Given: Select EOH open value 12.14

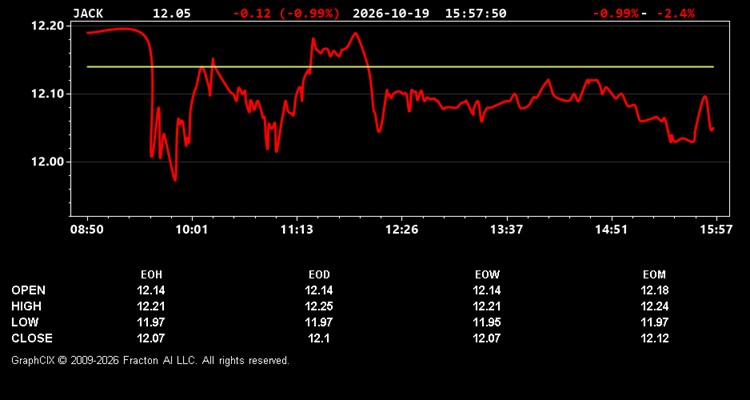Looking at the screenshot, I should tap(151, 290).
